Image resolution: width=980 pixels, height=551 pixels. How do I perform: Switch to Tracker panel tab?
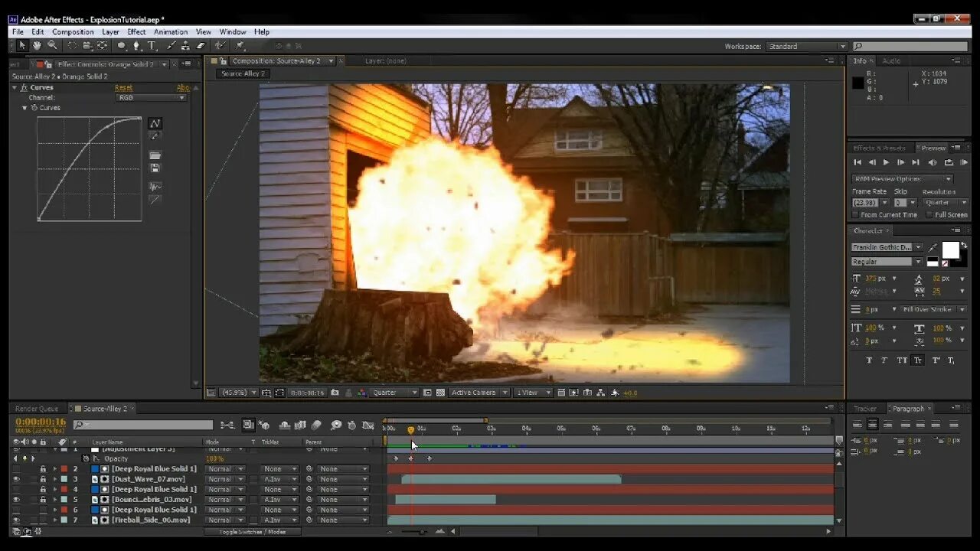(865, 409)
